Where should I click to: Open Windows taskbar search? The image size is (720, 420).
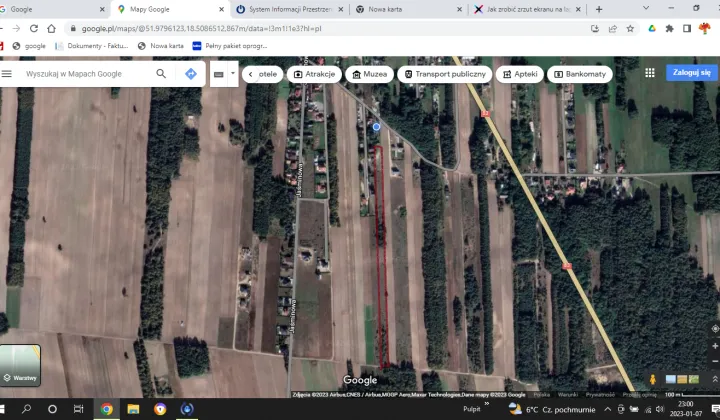coord(26,409)
